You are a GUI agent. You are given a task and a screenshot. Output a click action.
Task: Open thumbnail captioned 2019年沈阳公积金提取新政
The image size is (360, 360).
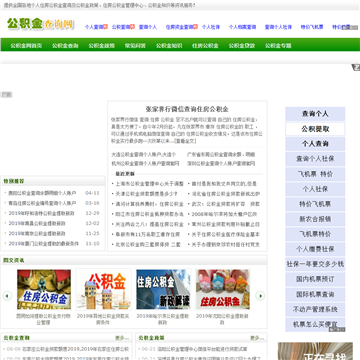click(223, 290)
